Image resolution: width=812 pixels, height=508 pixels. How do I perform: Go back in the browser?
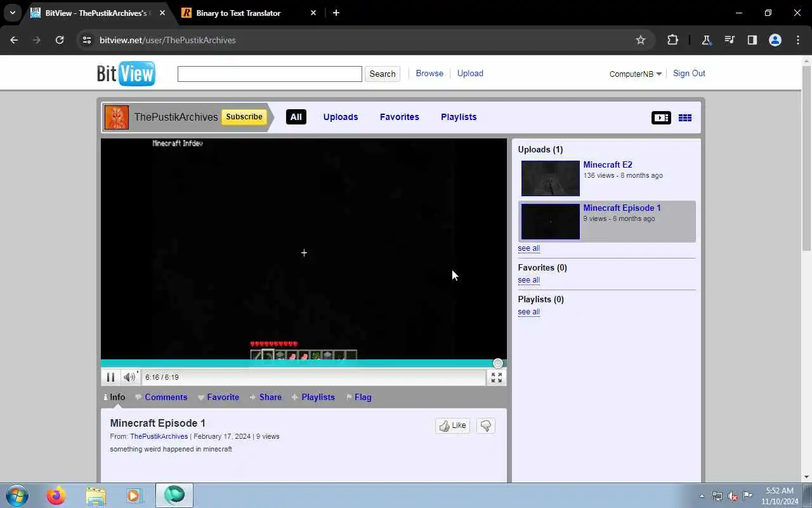coord(14,40)
